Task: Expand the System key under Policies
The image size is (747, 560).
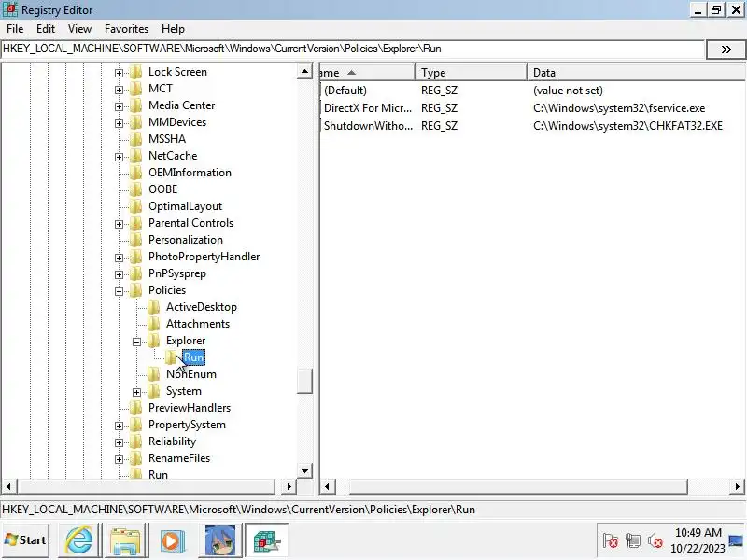Action: click(x=136, y=392)
